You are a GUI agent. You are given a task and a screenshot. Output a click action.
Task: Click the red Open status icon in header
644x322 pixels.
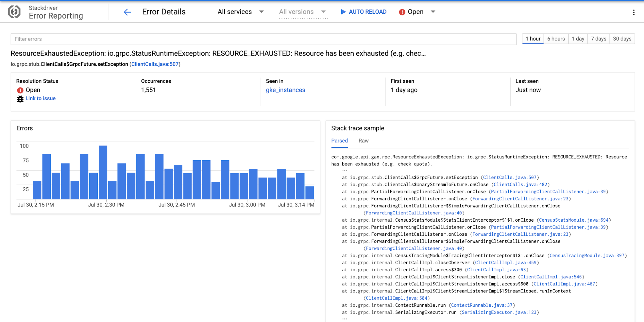pos(402,12)
